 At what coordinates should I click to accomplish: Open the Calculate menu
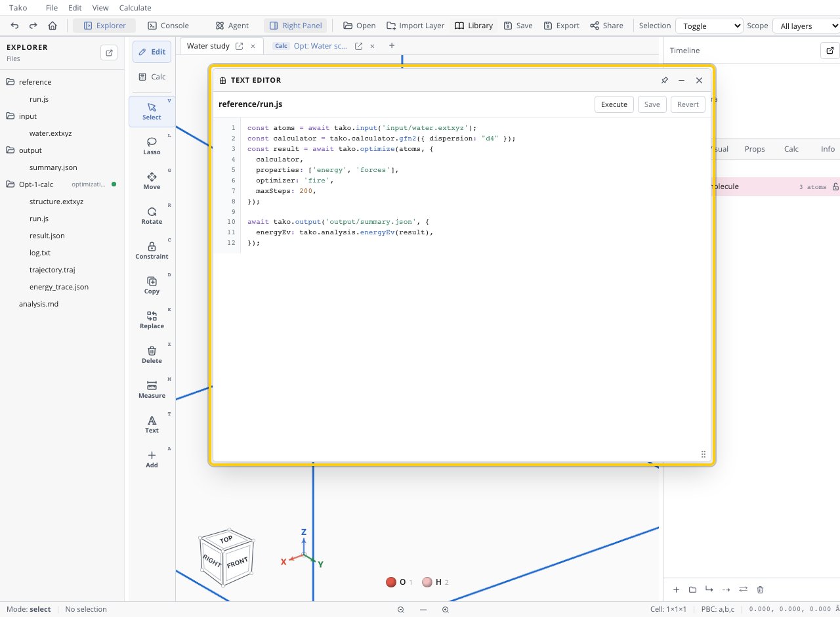(135, 8)
